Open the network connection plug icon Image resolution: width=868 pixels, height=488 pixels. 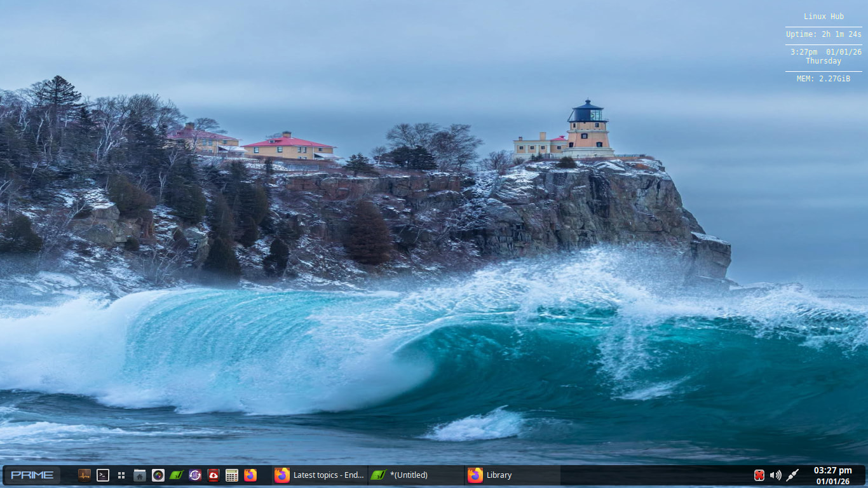(792, 475)
